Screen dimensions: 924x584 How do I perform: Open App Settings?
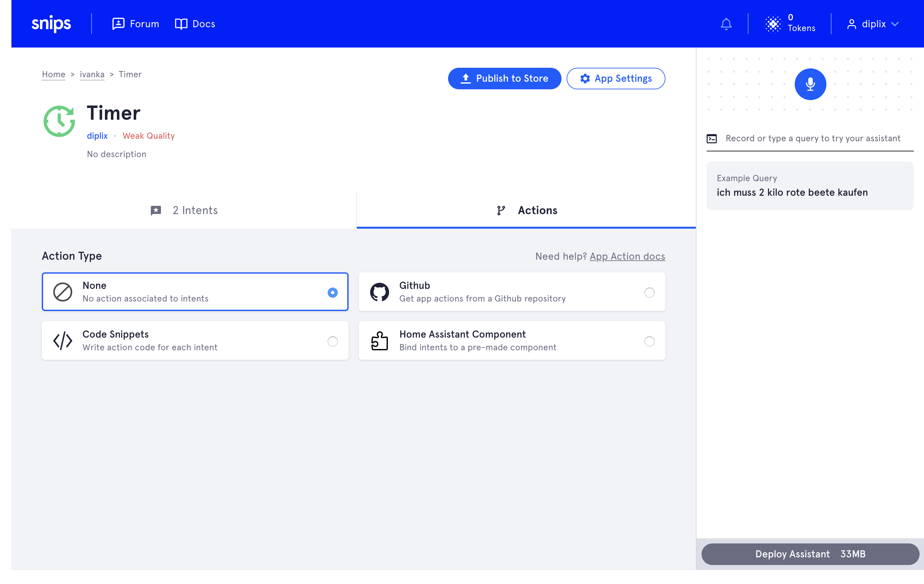click(x=615, y=78)
